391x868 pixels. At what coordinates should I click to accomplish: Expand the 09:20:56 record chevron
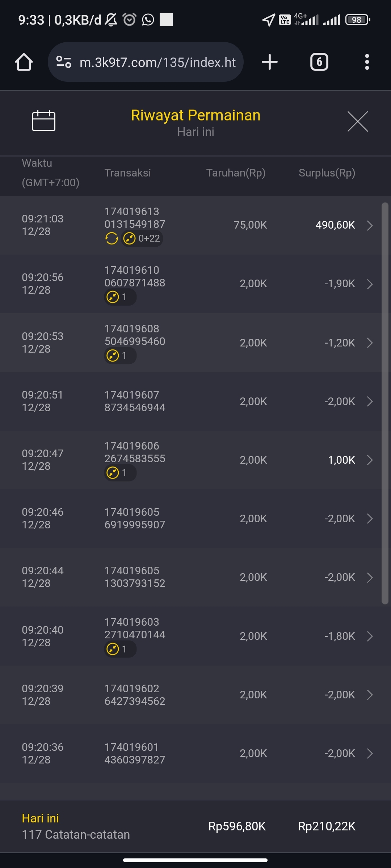tap(370, 284)
